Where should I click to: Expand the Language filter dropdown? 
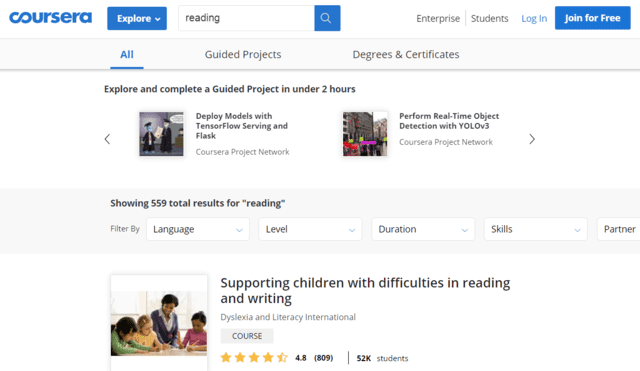[198, 229]
